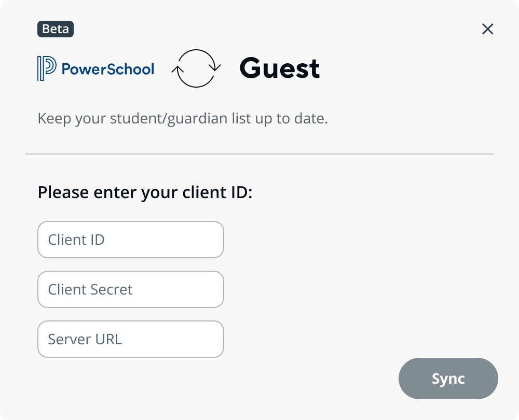
Task: Click the circular sync arrows icon
Action: pyautogui.click(x=196, y=68)
